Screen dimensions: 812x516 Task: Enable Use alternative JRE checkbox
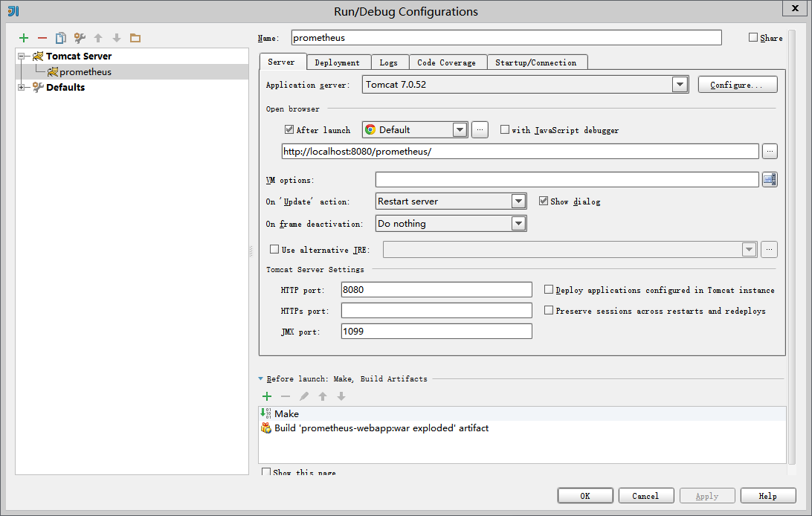[x=274, y=249]
